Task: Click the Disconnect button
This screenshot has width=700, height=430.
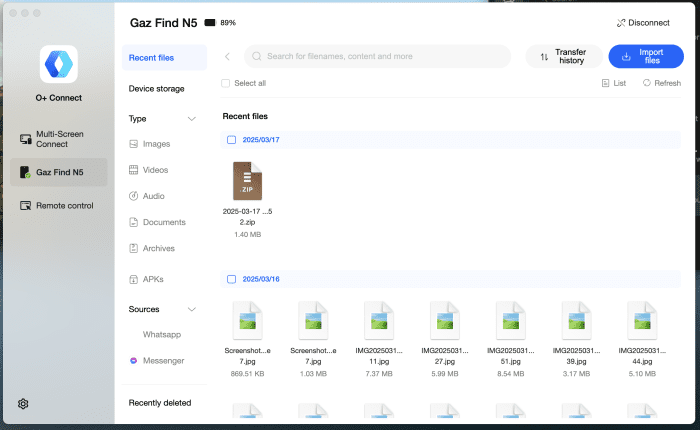Action: click(643, 23)
